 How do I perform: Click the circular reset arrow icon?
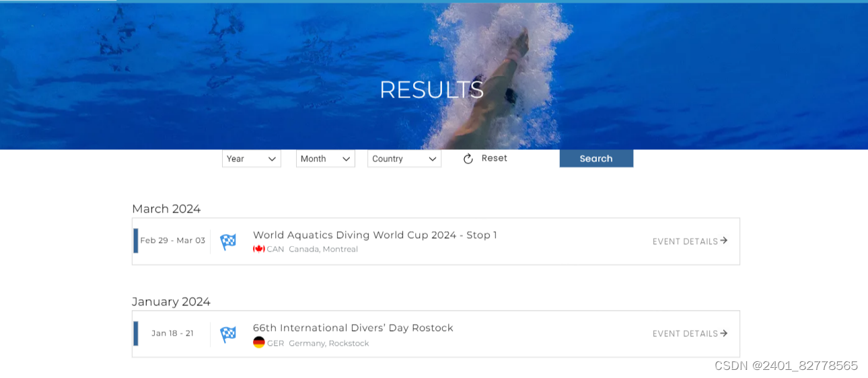pos(468,159)
